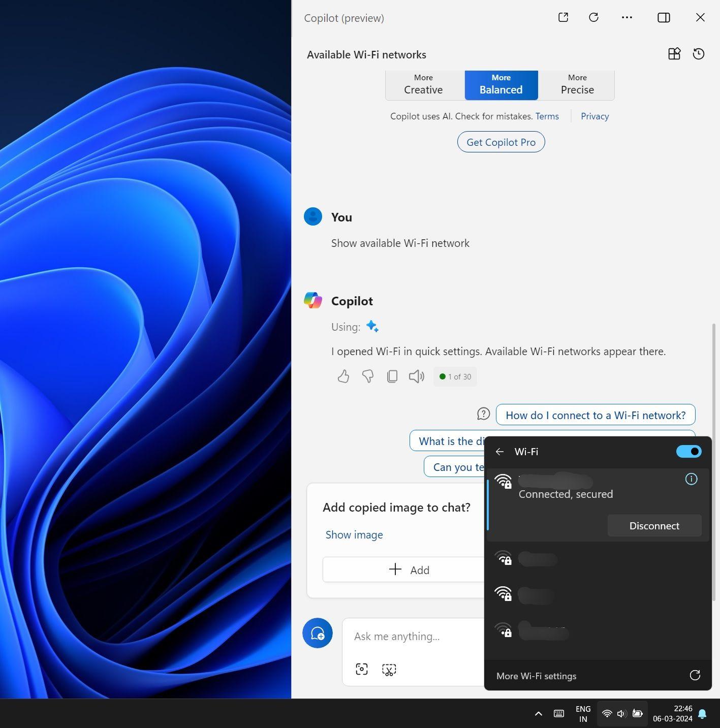Screen dimensions: 720x728
Task: Like Copilot's response with thumbs up
Action: click(x=343, y=376)
